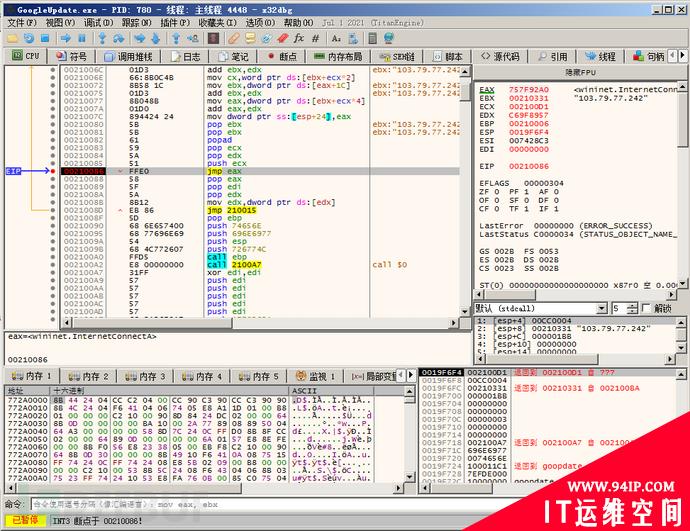Switch to the 内存 2 dump tab
690x531 pixels.
tap(88, 376)
